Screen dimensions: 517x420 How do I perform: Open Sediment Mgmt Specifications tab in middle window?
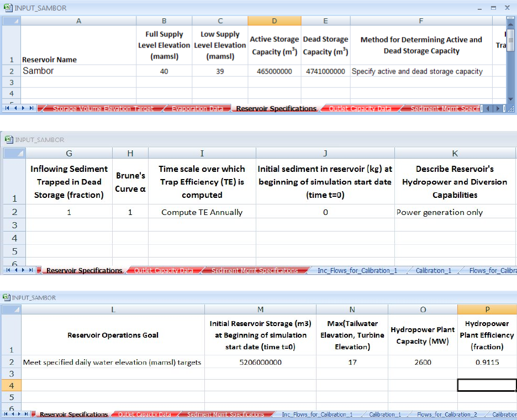point(254,271)
